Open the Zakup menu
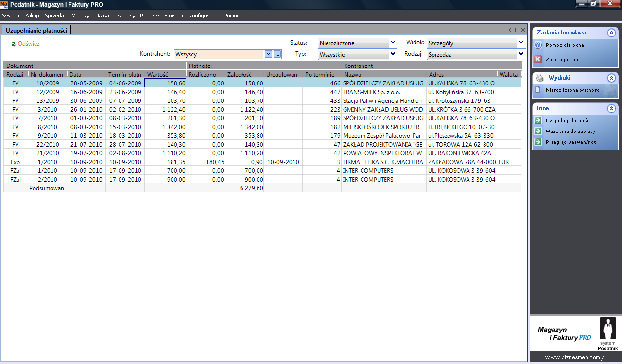This screenshot has height=364, width=622. coord(32,16)
